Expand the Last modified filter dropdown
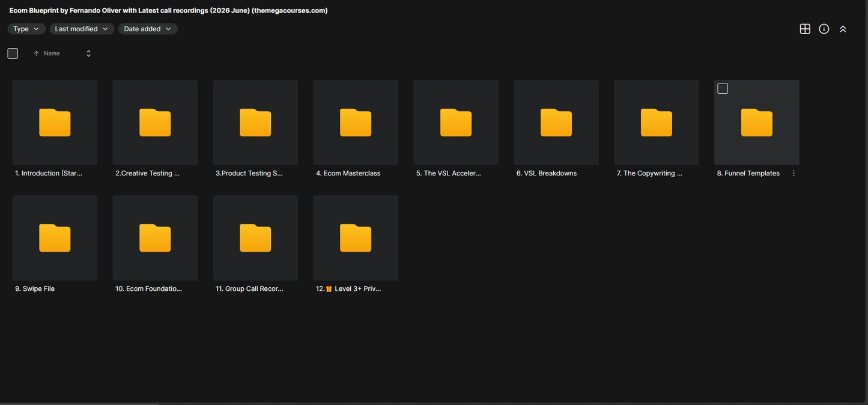The width and height of the screenshot is (868, 405). 82,29
